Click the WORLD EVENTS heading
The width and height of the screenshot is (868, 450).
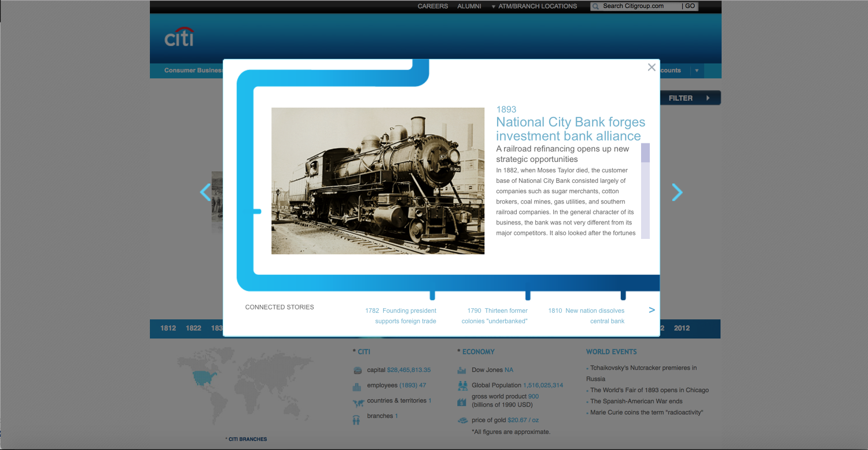coord(611,352)
